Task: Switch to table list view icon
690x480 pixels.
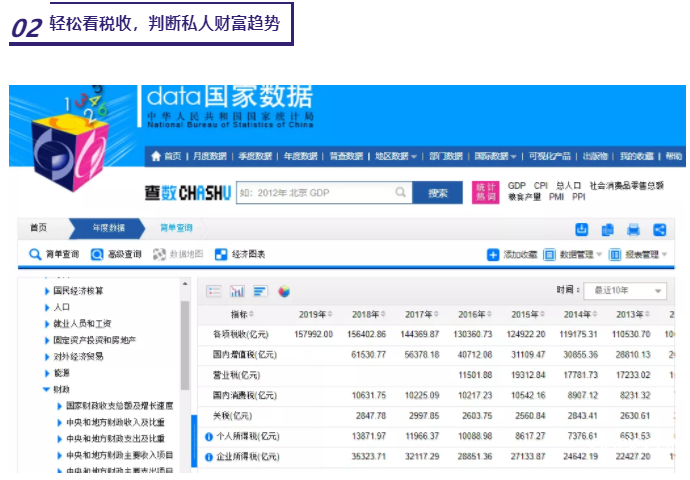Action: click(x=214, y=291)
